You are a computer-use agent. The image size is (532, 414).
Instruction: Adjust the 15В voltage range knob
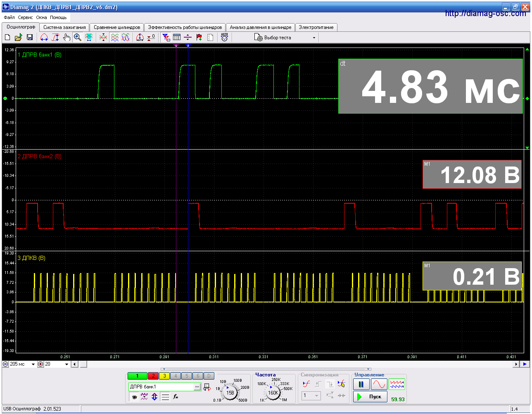click(231, 392)
